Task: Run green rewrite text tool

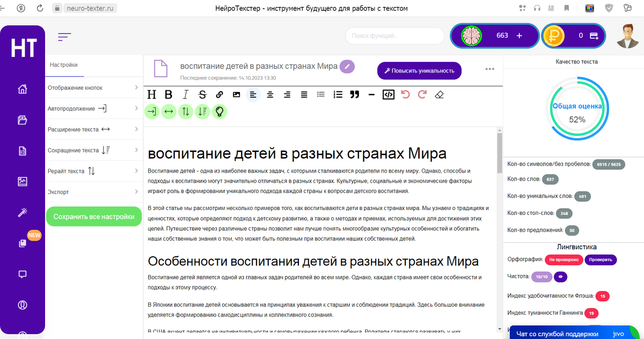Action: point(186,111)
